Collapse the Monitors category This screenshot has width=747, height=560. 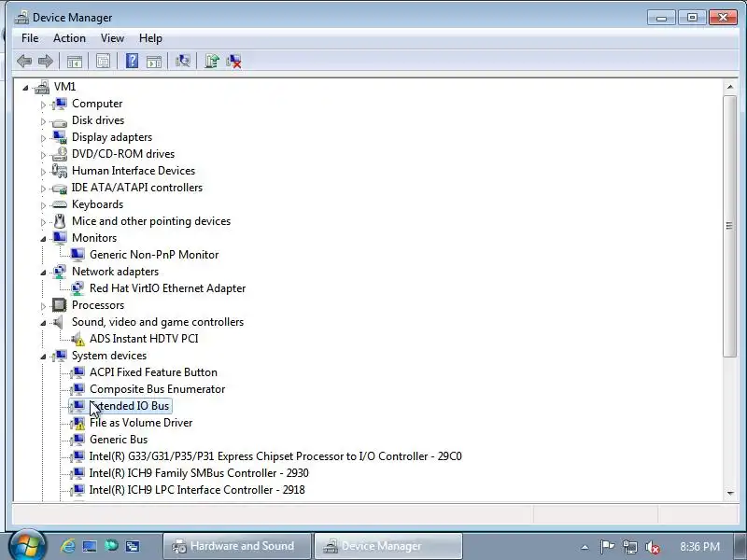pos(43,239)
